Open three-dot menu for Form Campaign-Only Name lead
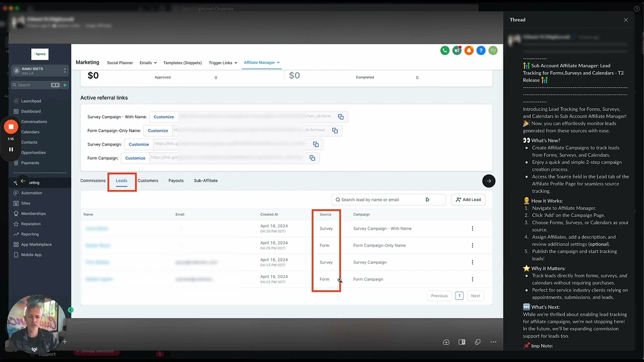 pos(472,245)
